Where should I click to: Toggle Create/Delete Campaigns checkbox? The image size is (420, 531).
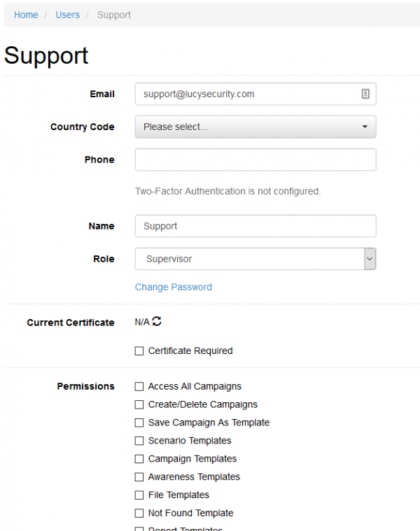(139, 404)
